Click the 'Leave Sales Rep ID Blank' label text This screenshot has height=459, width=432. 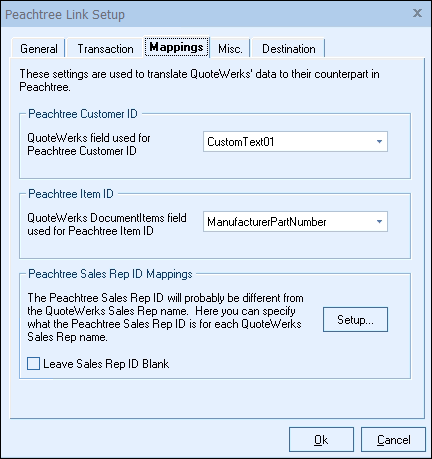coord(106,364)
